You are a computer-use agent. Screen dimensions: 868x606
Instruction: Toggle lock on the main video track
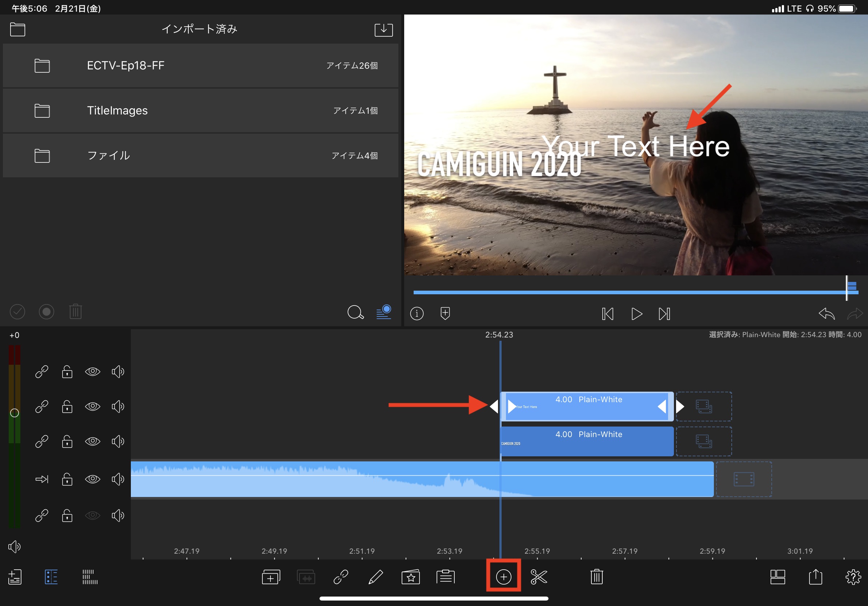click(x=67, y=479)
